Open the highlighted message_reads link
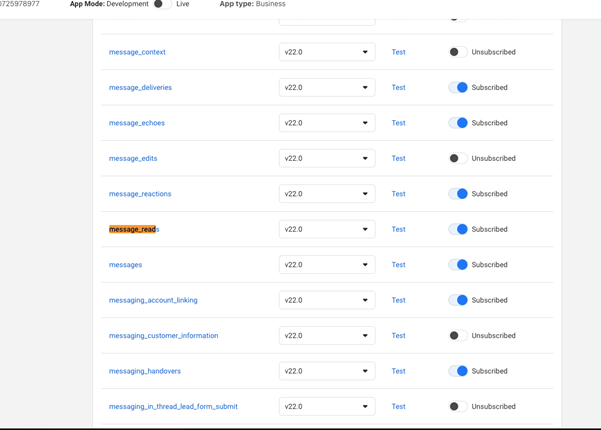 (134, 229)
